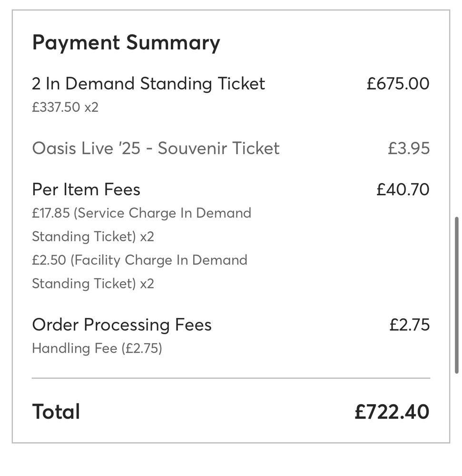Click Standing Ticket) x2 under Service Charge

[93, 237]
